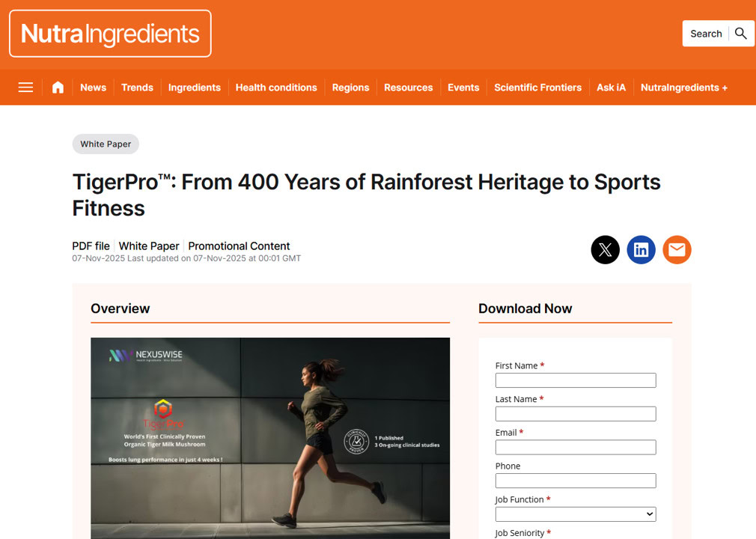Open the Ingredients menu
The width and height of the screenshot is (756, 539).
(x=194, y=88)
